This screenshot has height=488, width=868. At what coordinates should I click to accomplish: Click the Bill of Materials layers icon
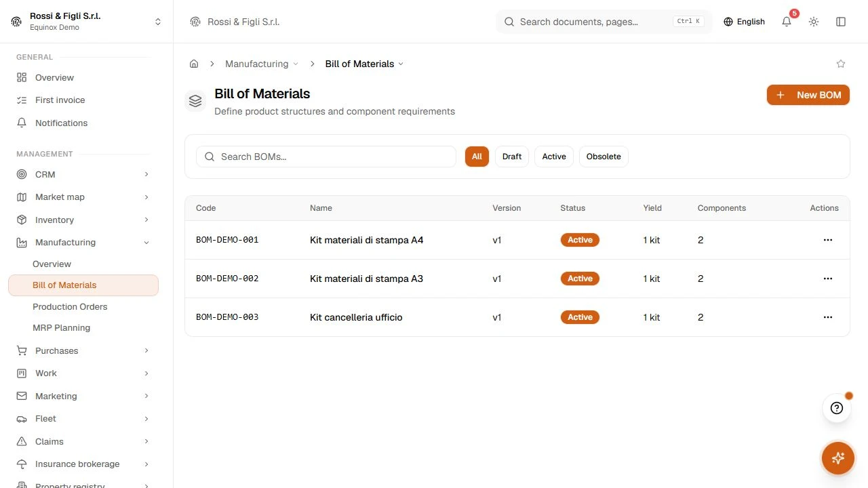195,101
